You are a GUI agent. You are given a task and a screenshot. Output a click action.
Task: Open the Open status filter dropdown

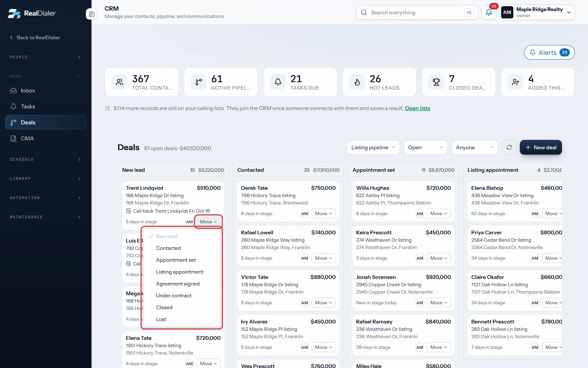coord(425,148)
